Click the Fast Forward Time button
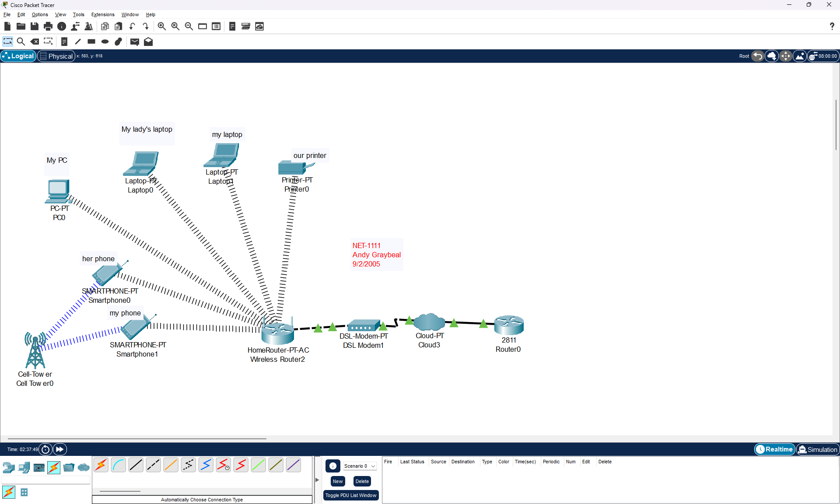 [x=60, y=449]
